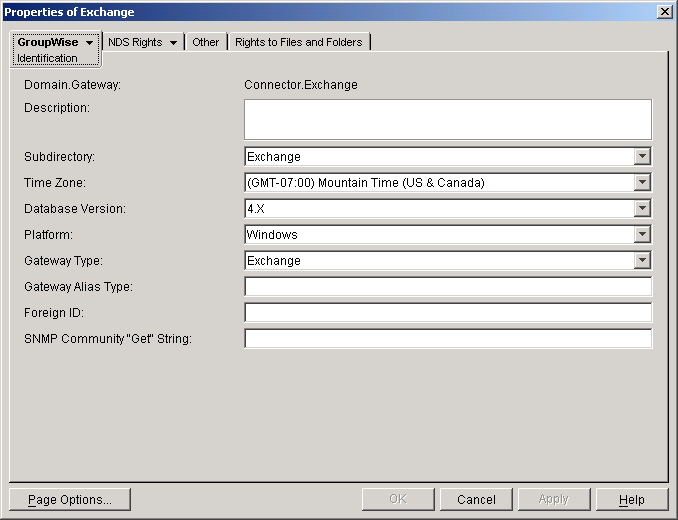Click inside the Description text box

[x=448, y=120]
